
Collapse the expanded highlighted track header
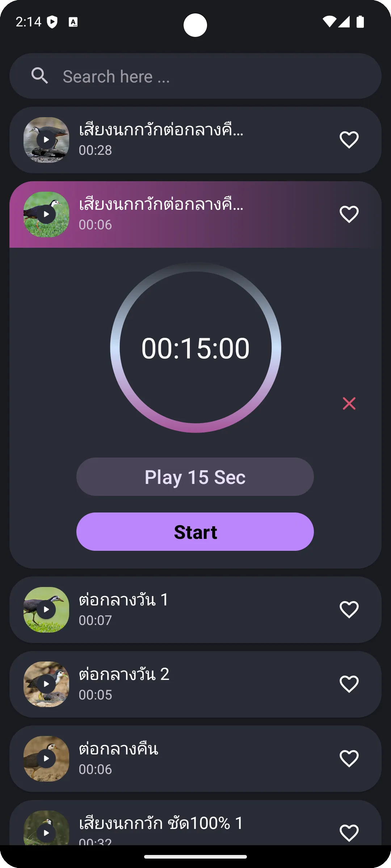(x=195, y=214)
